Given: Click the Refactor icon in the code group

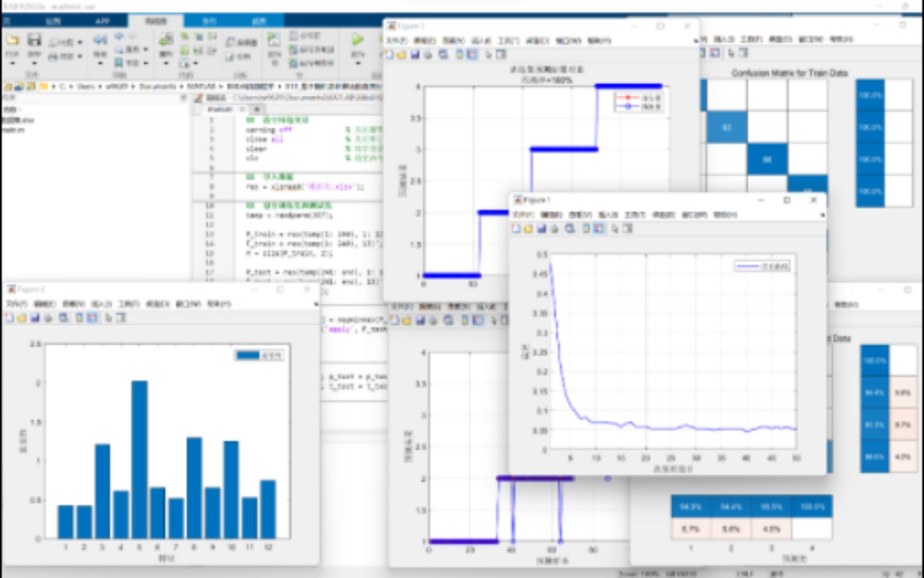Looking at the screenshot, I should tap(166, 39).
